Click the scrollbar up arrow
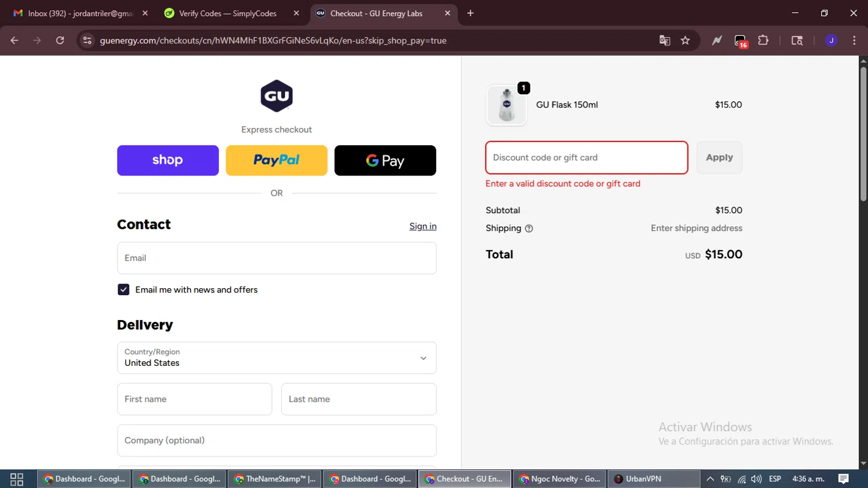This screenshot has height=488, width=868. coord(863,60)
